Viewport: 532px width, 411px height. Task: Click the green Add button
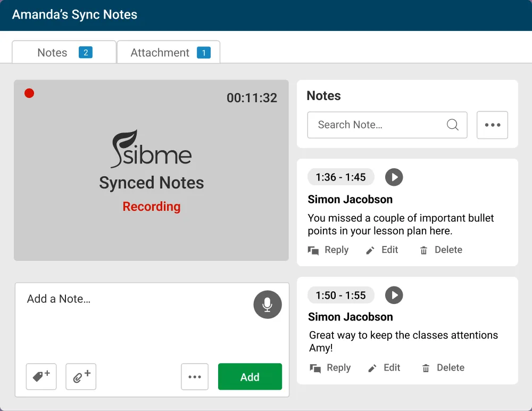pyautogui.click(x=250, y=377)
